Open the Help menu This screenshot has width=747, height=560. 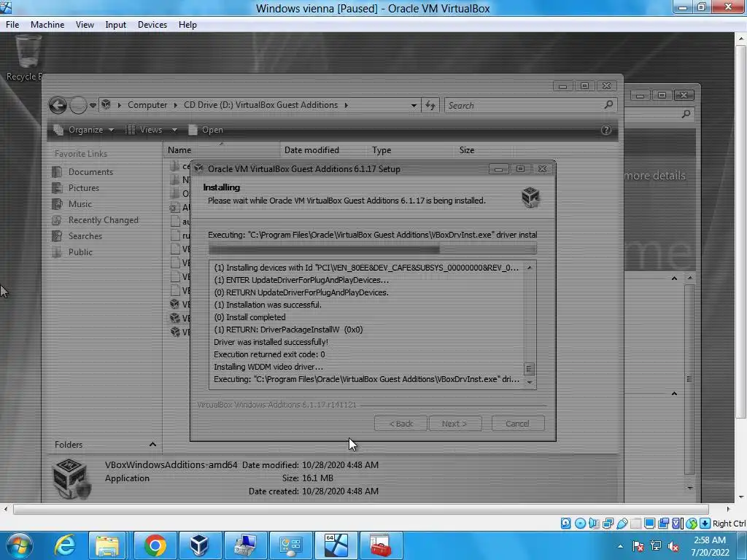pyautogui.click(x=187, y=25)
